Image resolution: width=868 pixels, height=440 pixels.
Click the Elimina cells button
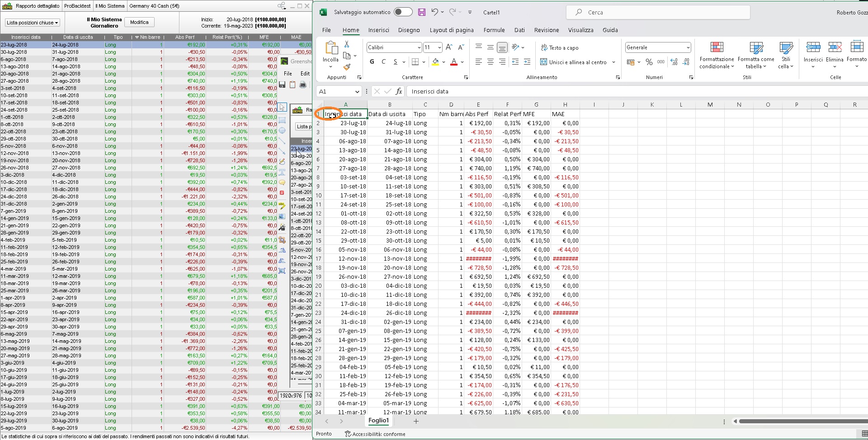click(x=835, y=55)
